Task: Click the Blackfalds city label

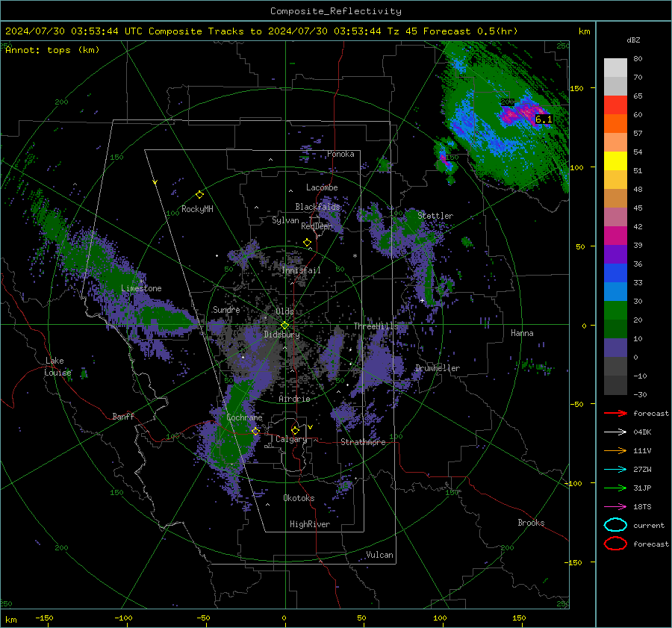Action: pyautogui.click(x=317, y=207)
